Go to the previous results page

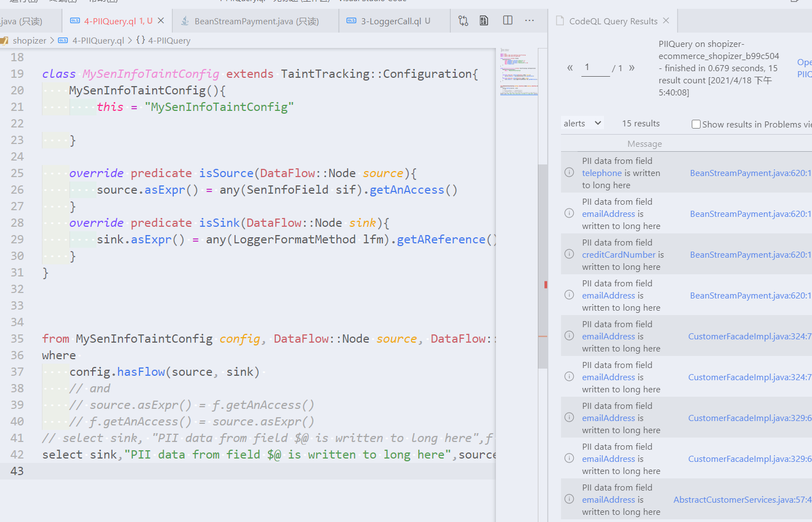[x=570, y=67]
